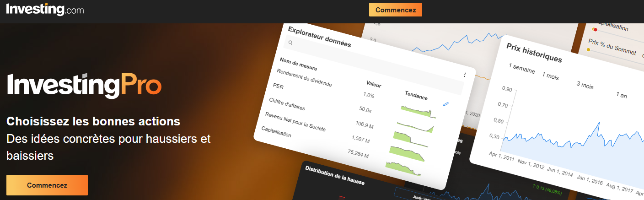This screenshot has height=200, width=644.
Task: Click the Distribution de la hausse card title
Action: [335, 174]
